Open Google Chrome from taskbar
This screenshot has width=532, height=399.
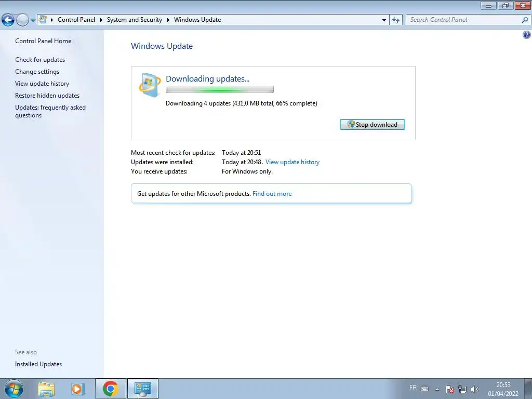click(110, 389)
